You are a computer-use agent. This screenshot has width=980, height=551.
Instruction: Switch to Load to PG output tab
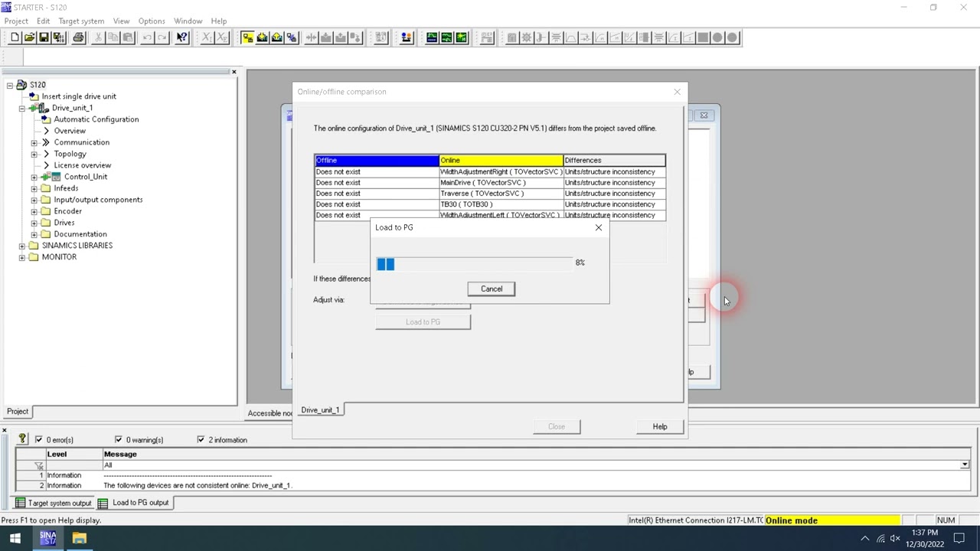134,503
